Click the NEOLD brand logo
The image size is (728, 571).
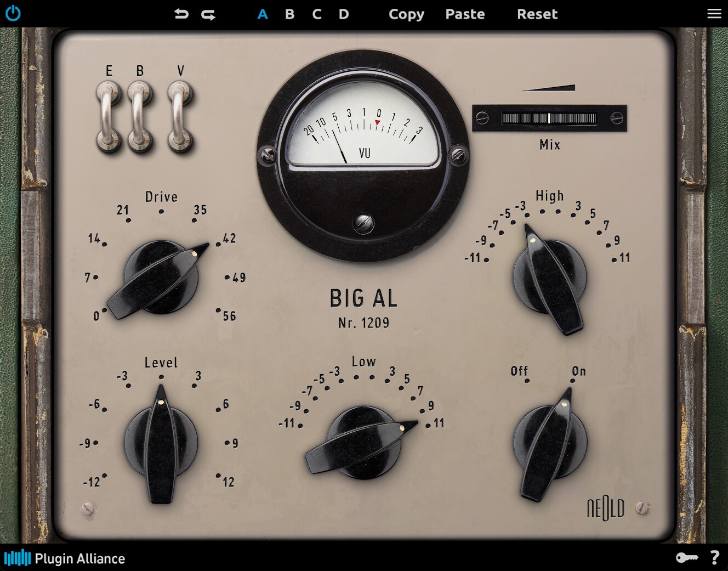coord(606,508)
